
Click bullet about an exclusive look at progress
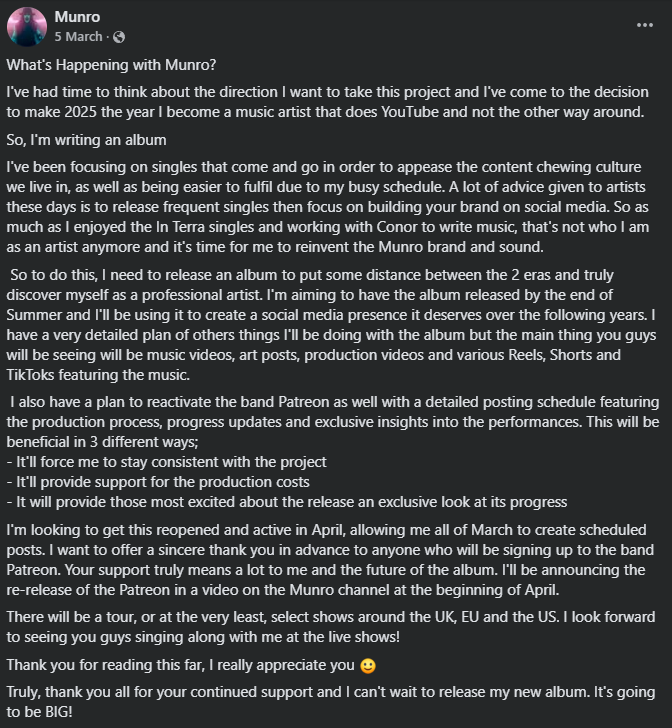tap(287, 502)
